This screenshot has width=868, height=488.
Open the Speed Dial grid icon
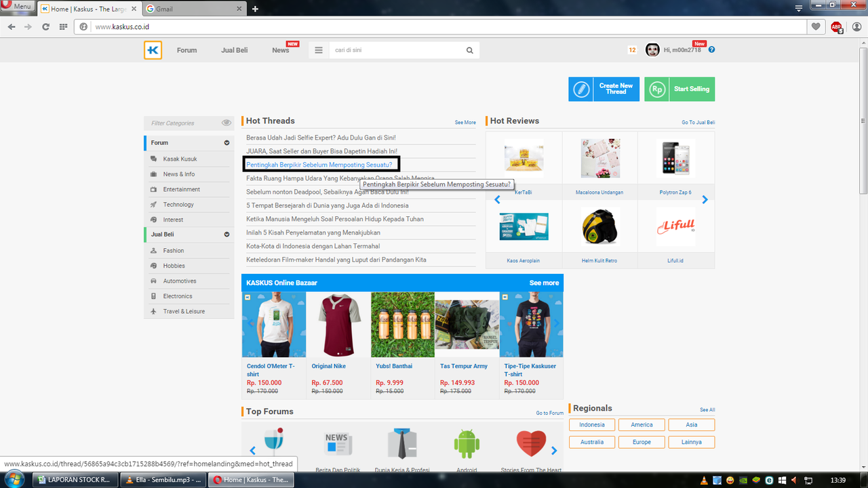point(63,26)
